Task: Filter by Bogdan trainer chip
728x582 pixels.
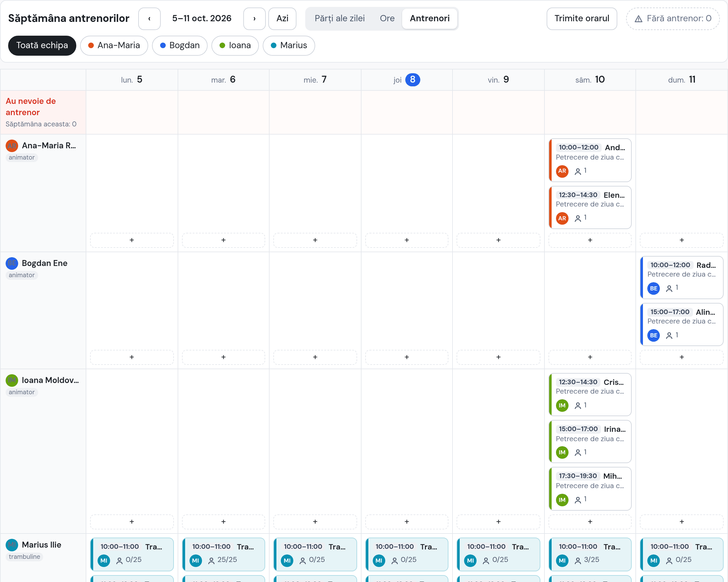Action: coord(179,46)
